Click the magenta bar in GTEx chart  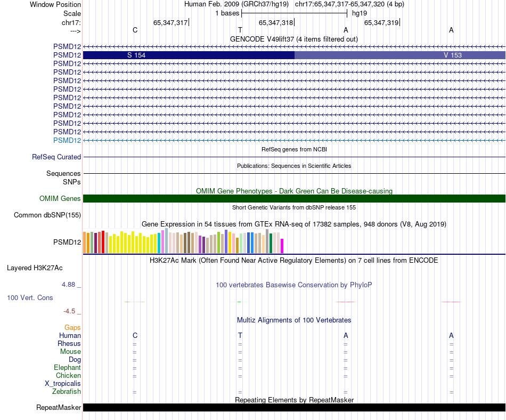282,246
